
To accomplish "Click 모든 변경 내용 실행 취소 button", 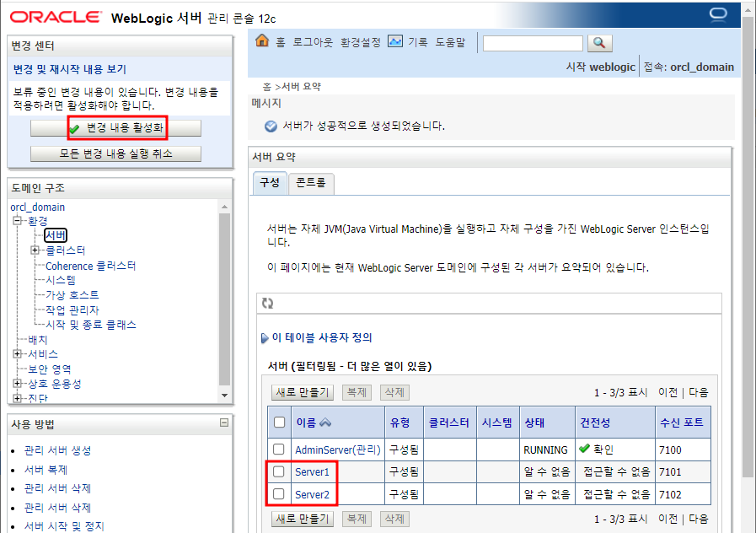I will (115, 153).
